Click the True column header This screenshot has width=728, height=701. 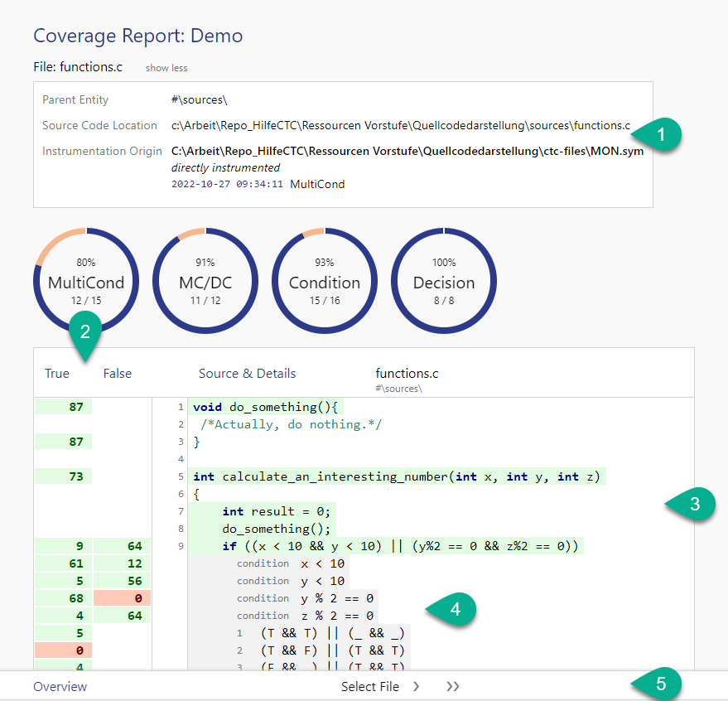click(x=57, y=374)
